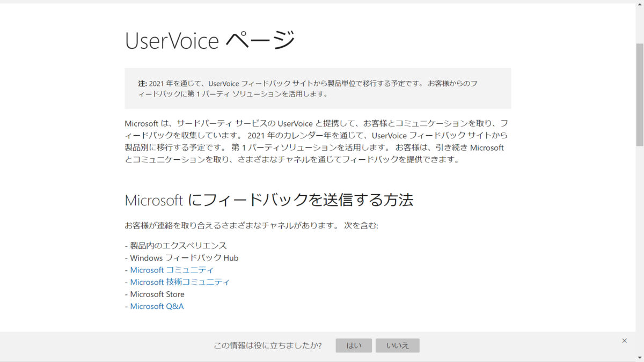The height and width of the screenshot is (362, 644).
Task: Open the Microsoft 技術コミュニティ link
Action: 179,282
